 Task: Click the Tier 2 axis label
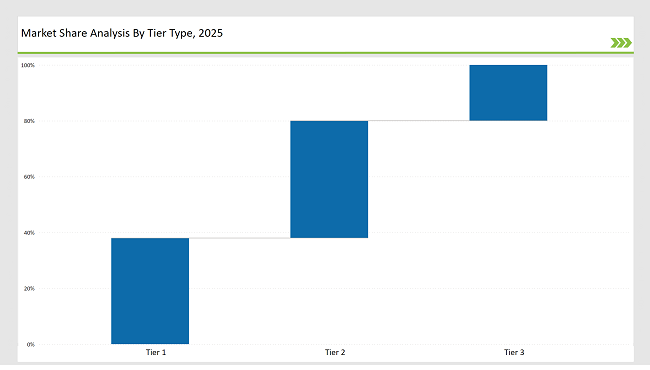(x=335, y=352)
